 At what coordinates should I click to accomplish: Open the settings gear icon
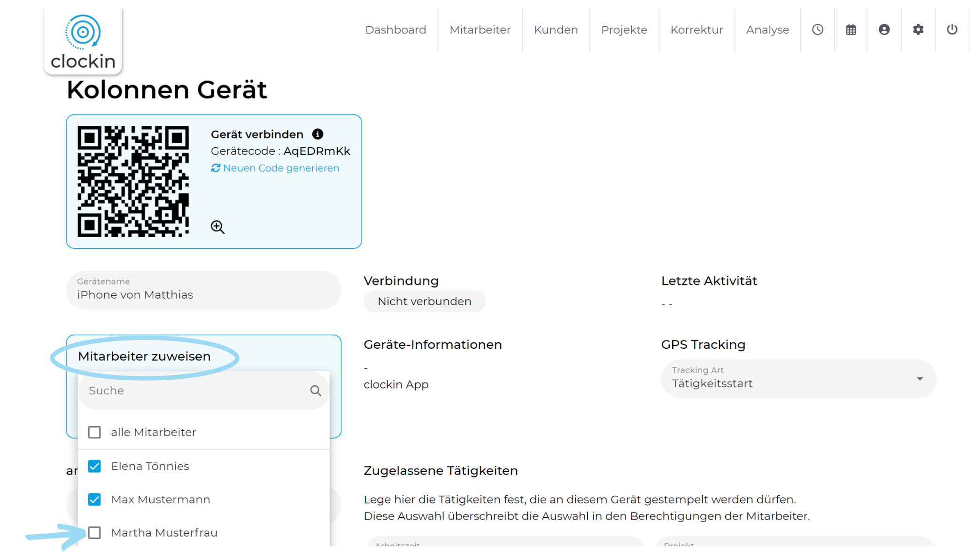tap(918, 30)
